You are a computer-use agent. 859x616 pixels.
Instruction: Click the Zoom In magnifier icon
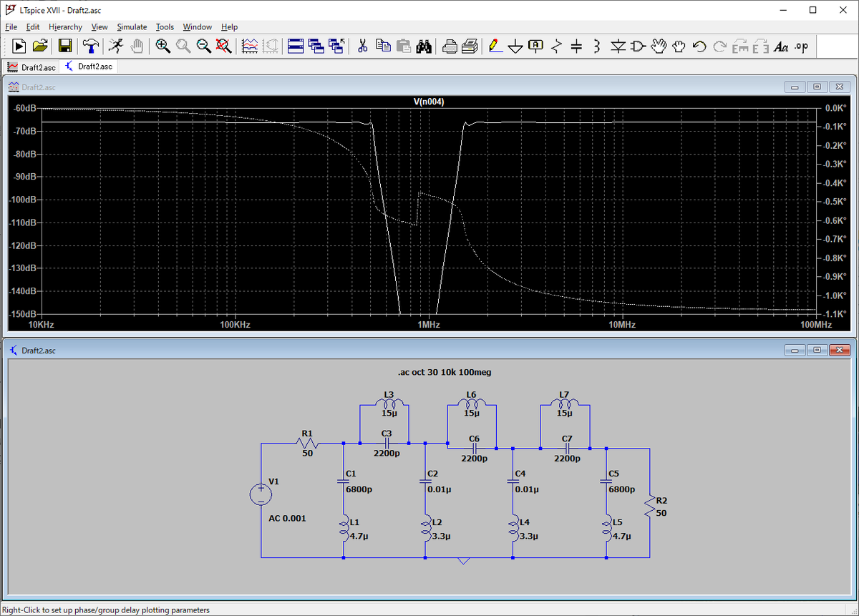[x=163, y=46]
